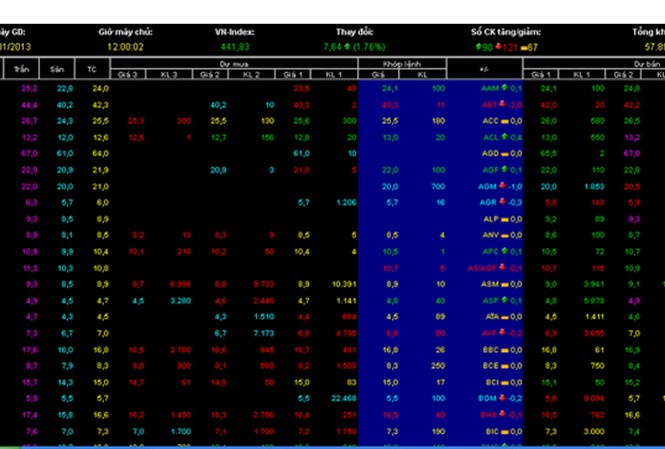Click the Khớp lệnh group header
Screen dimensions: 665x449
(402, 64)
